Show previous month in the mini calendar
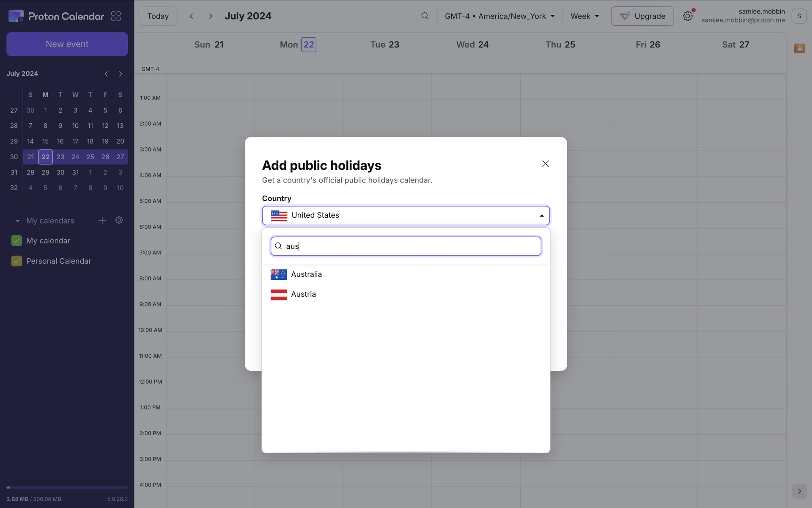The height and width of the screenshot is (508, 812). [106, 74]
